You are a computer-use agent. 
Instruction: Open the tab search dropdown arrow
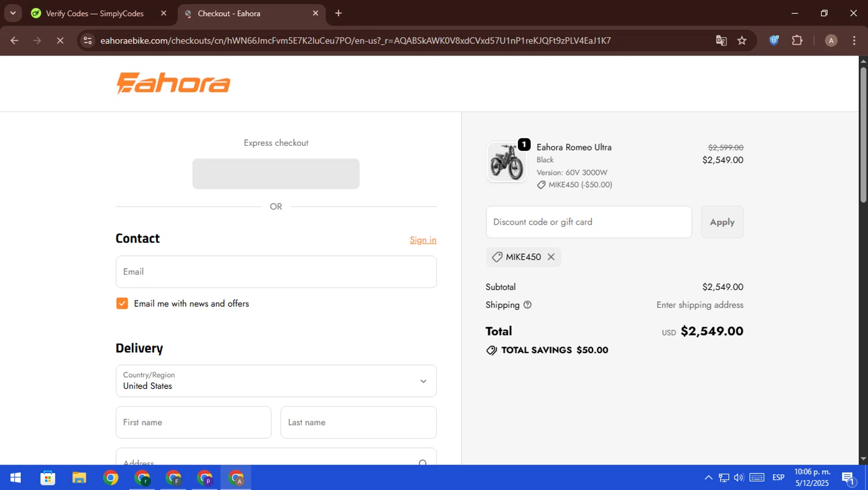pyautogui.click(x=13, y=13)
